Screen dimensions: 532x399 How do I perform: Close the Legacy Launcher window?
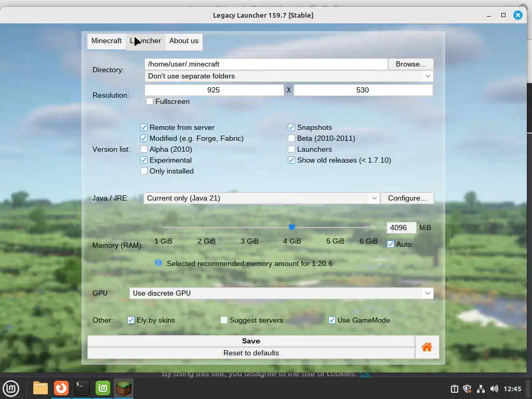518,15
